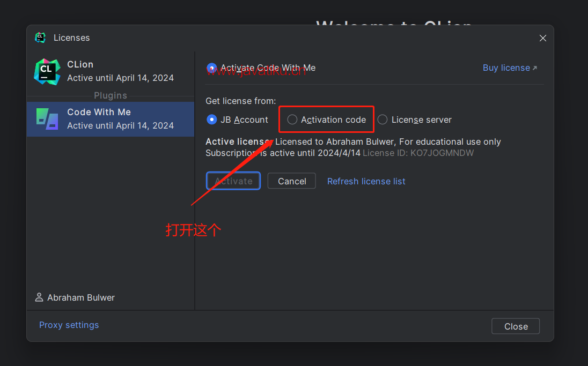588x366 pixels.
Task: Click the Licenses dialog title
Action: 72,38
